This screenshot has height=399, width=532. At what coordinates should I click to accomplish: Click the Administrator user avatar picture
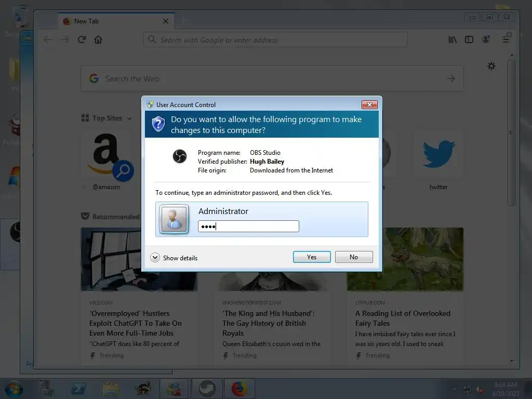pyautogui.click(x=174, y=219)
